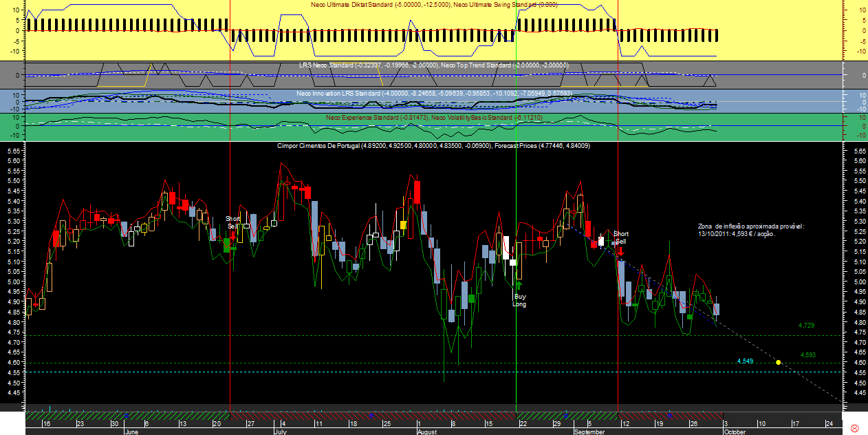Click the August month label
The width and height of the screenshot is (868, 435).
pos(427,432)
